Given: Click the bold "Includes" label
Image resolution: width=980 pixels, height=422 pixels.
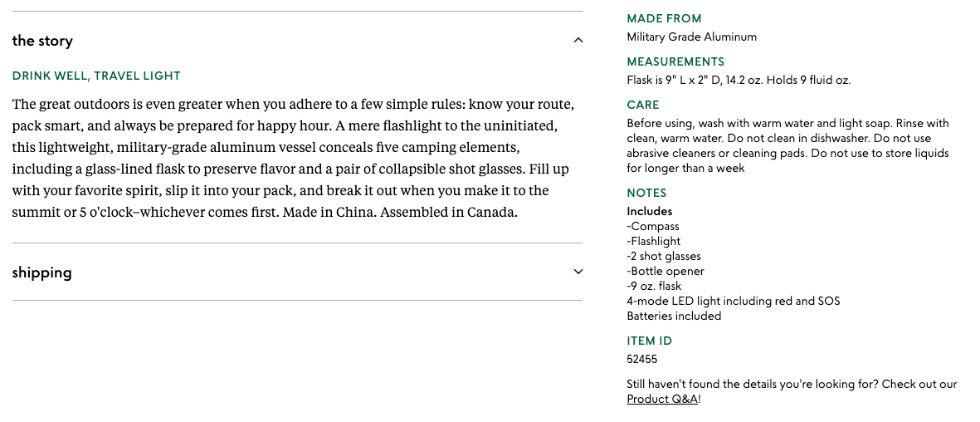Looking at the screenshot, I should [x=649, y=211].
